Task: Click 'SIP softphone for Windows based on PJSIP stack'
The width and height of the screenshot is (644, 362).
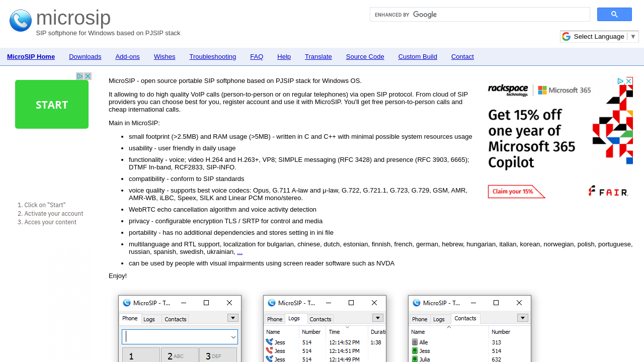Action: click(108, 33)
